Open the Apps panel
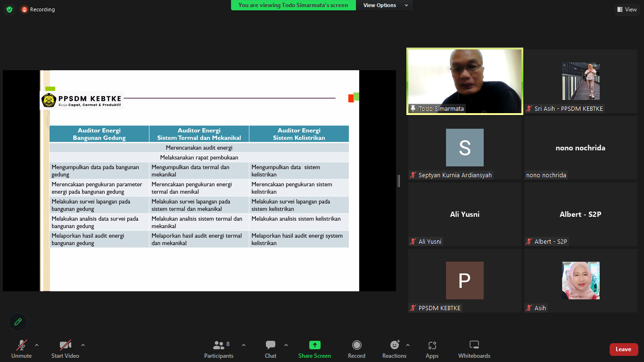This screenshot has height=362, width=644. pyautogui.click(x=432, y=349)
